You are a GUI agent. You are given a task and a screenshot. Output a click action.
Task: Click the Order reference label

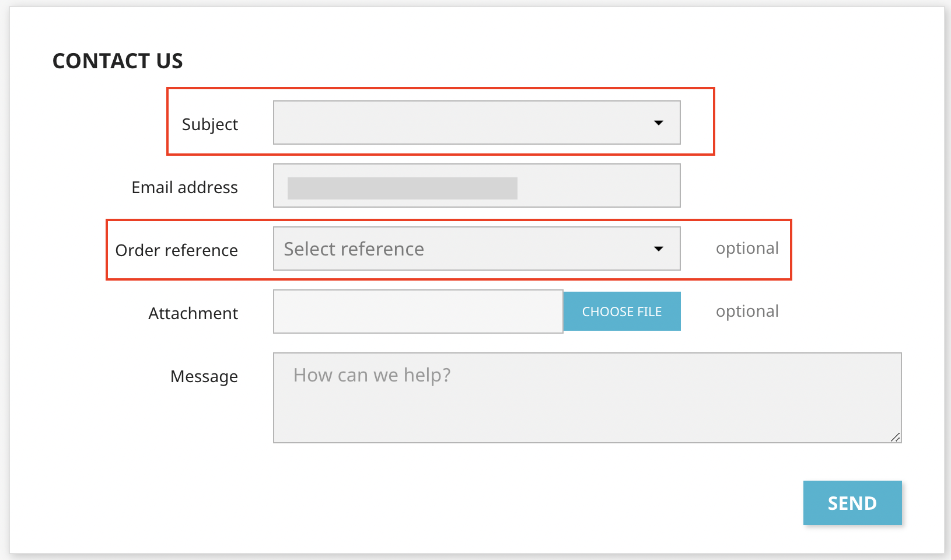tap(176, 250)
